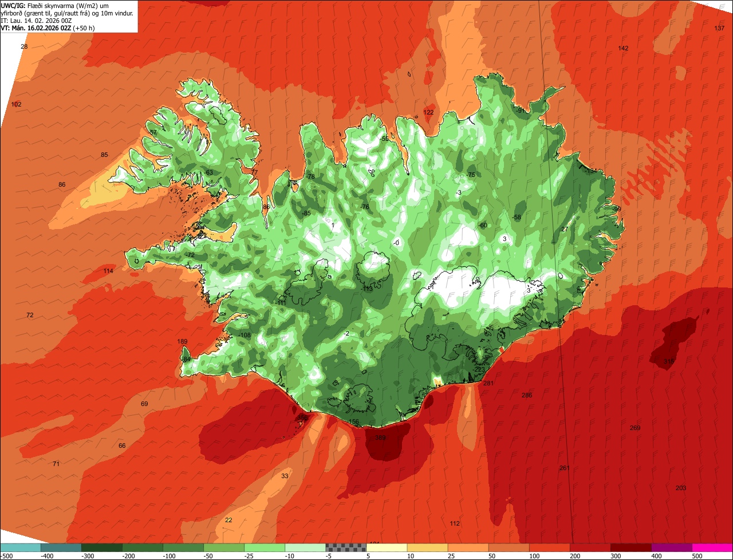Select the map value 112 near the bottom edge
This screenshot has height=560, width=733.
click(x=455, y=523)
